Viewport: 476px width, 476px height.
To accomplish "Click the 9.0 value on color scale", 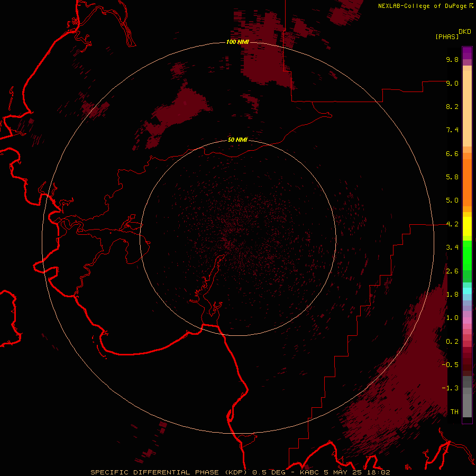I will coord(452,83).
